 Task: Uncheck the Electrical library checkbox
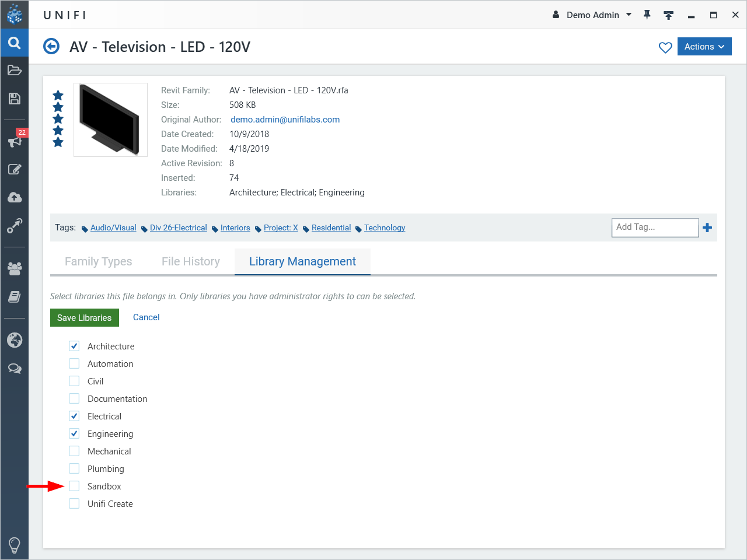pyautogui.click(x=74, y=416)
